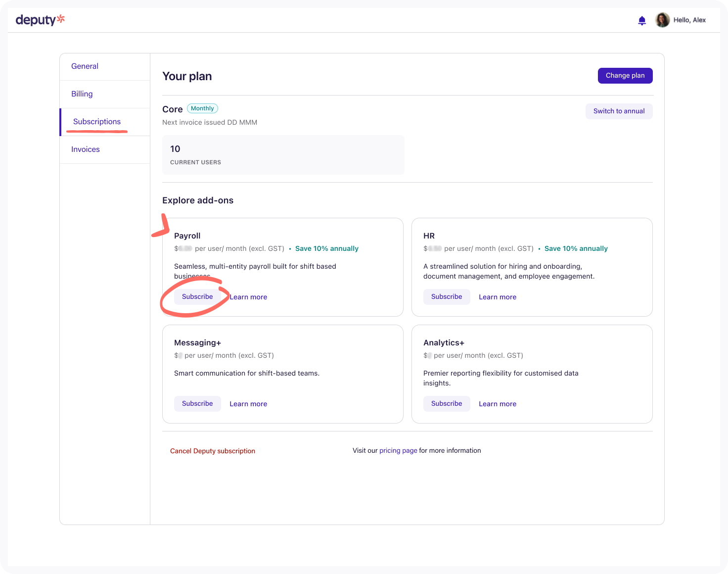Select the Subscriptions tab
This screenshot has height=574, width=728.
[x=97, y=122]
